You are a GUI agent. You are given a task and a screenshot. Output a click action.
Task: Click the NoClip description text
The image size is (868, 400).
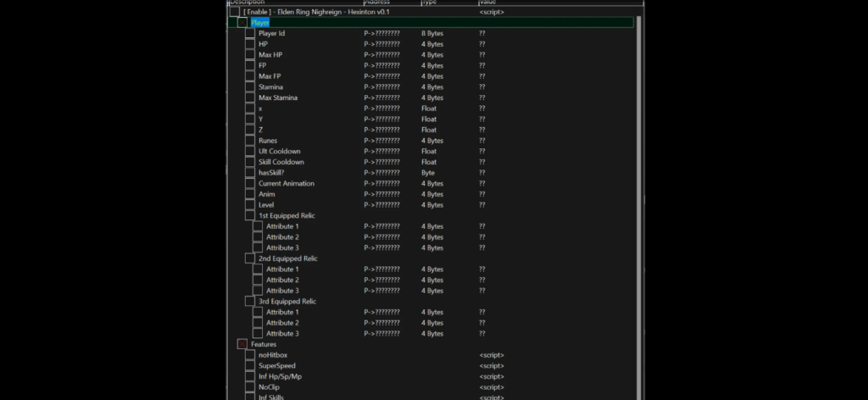coord(269,387)
